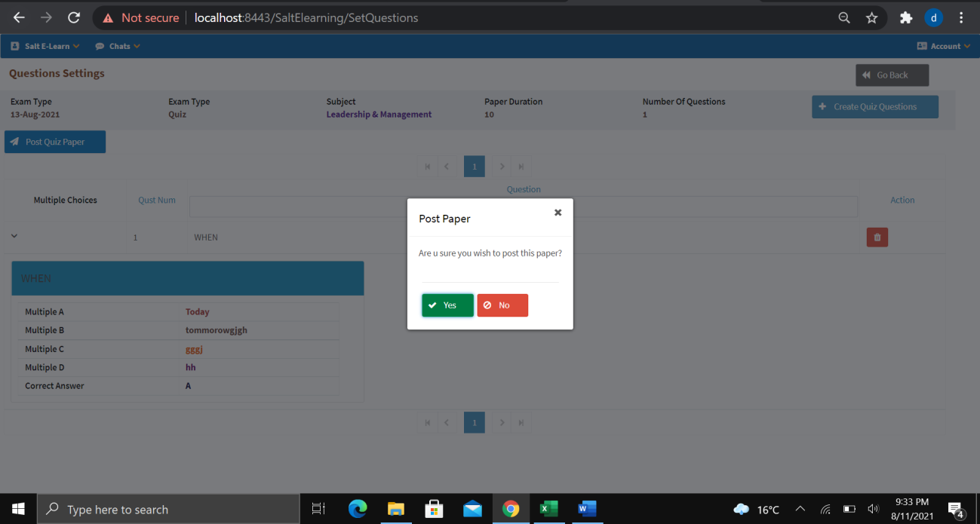Open Excel from the Windows taskbar

(x=548, y=509)
